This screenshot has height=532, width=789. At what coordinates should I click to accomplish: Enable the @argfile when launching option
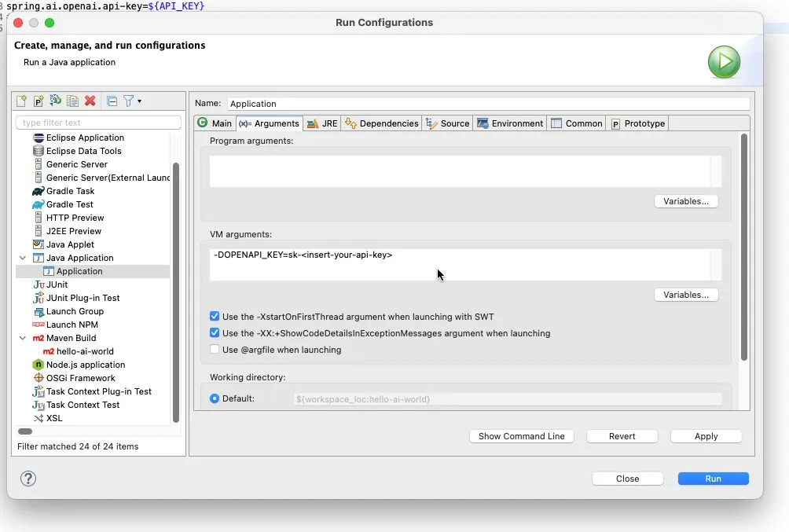point(215,349)
